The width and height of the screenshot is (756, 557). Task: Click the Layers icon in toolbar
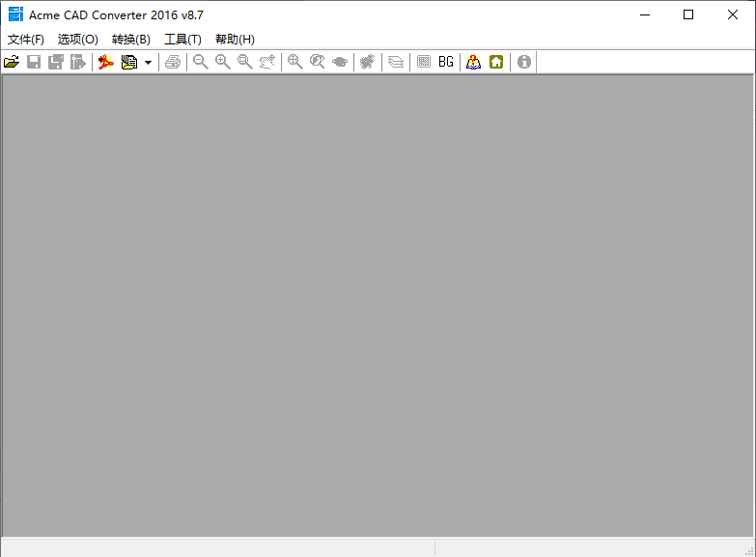click(396, 62)
